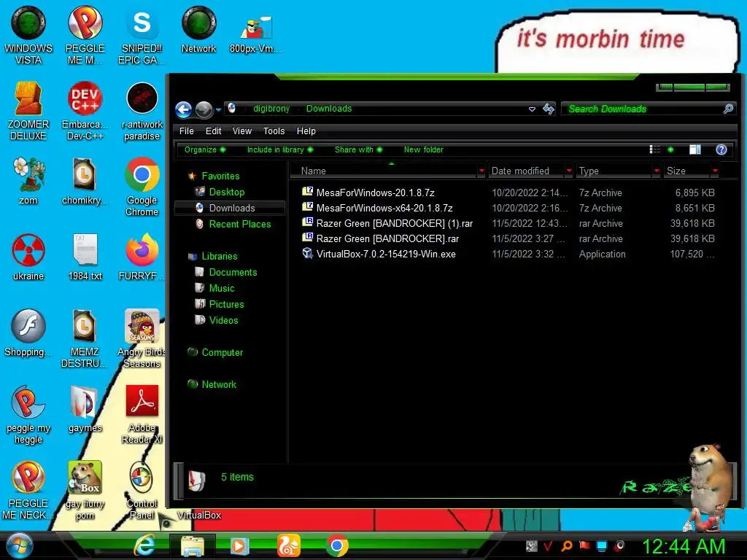This screenshot has width=747, height=560.
Task: Go back with the blue back arrow
Action: pyautogui.click(x=183, y=109)
